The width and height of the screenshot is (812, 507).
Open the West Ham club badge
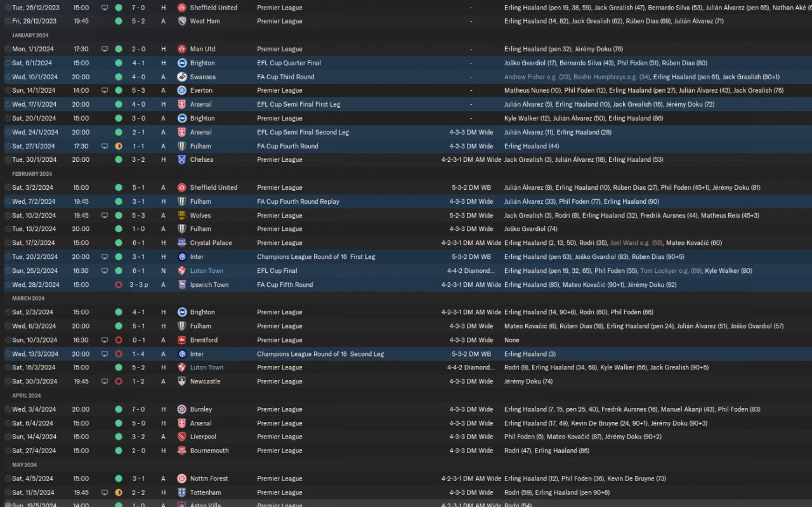tap(182, 21)
